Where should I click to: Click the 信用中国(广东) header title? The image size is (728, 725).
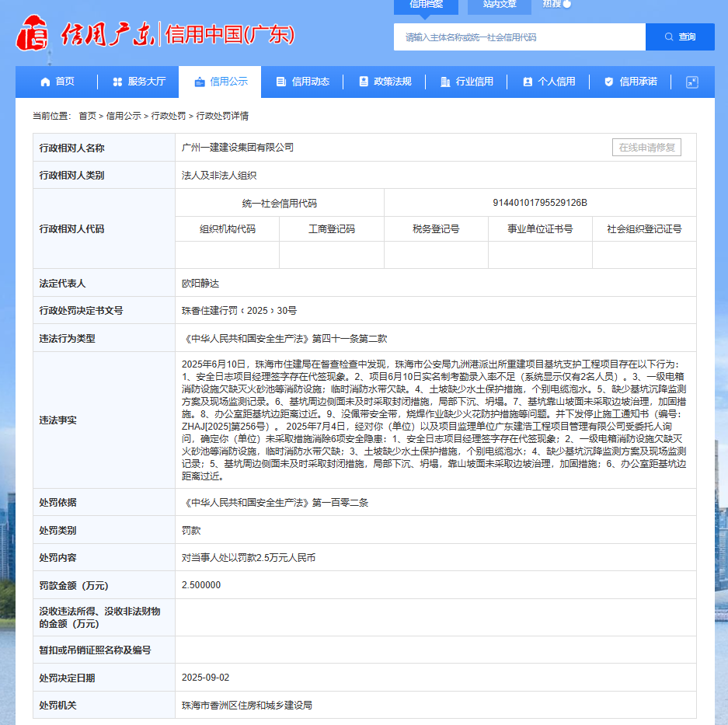(230, 34)
